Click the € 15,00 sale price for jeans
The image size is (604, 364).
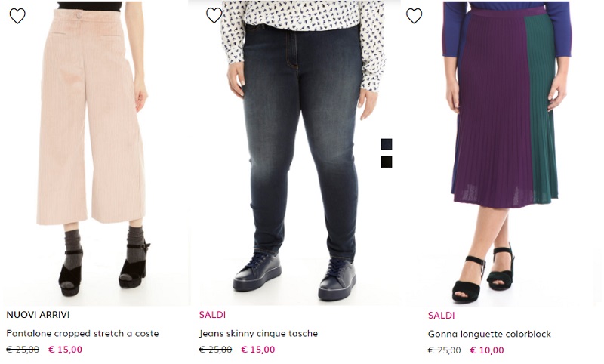pos(258,350)
